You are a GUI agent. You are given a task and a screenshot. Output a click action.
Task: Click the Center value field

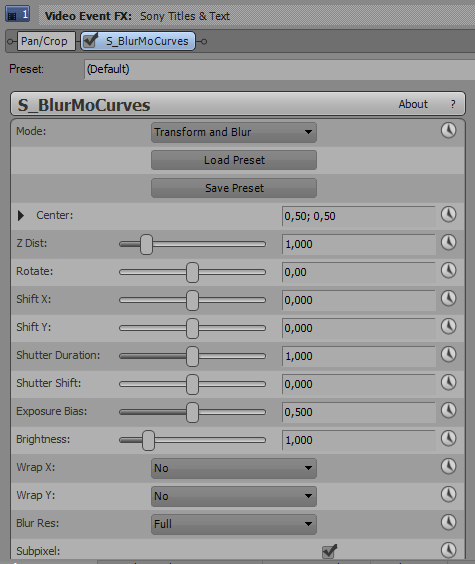click(x=358, y=216)
